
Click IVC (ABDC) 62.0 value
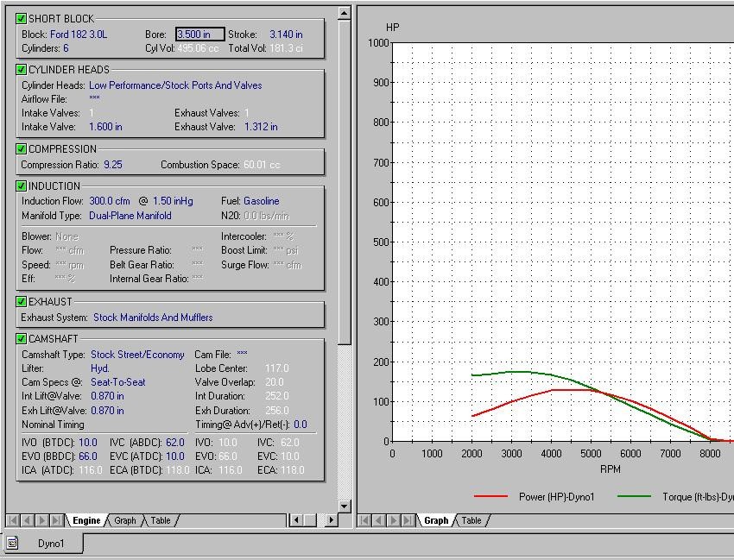[175, 442]
